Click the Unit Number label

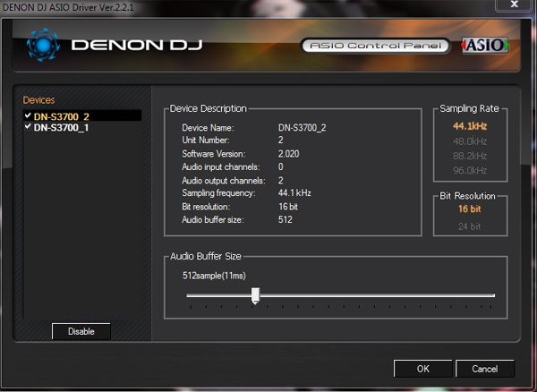206,140
